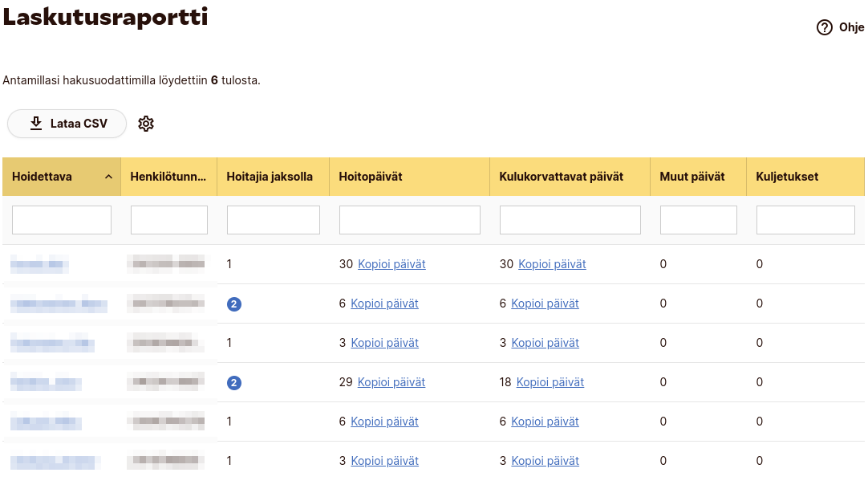This screenshot has width=868, height=493.
Task: Select the Muut päivät column header
Action: coord(692,176)
